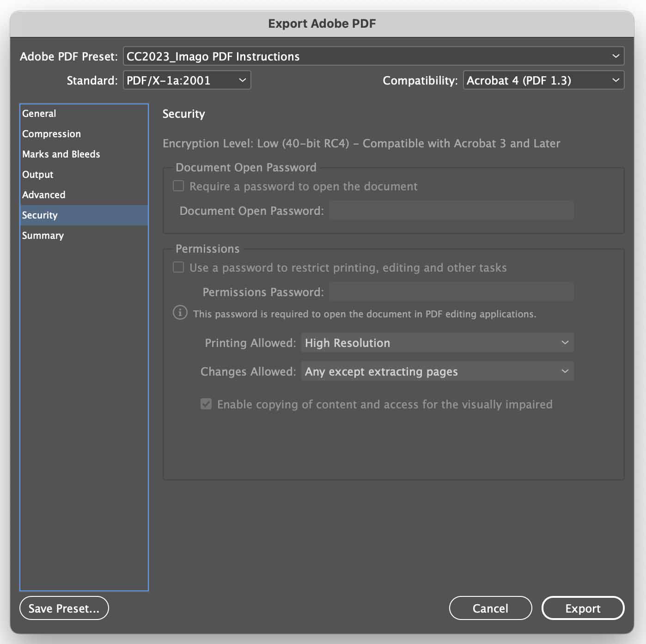
Task: Click the info icon beside password note
Action: click(180, 313)
